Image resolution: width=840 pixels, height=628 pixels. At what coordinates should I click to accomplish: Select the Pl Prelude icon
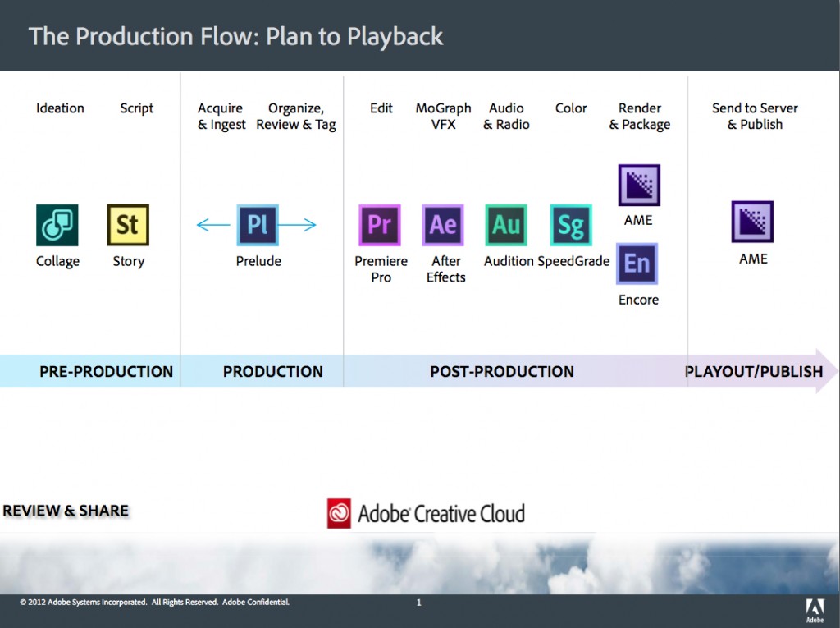258,225
